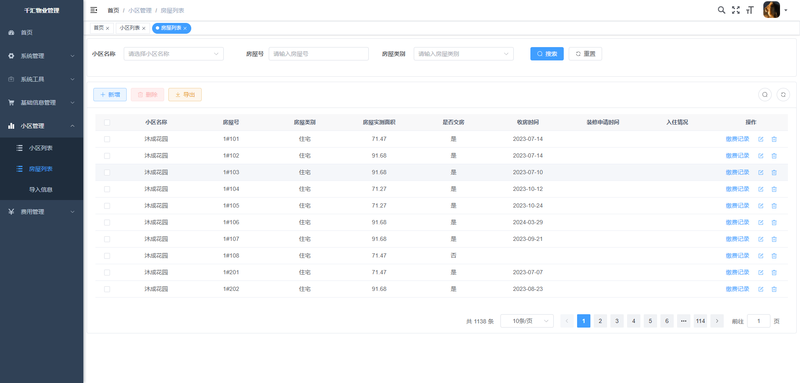Click the 导出 button

185,94
